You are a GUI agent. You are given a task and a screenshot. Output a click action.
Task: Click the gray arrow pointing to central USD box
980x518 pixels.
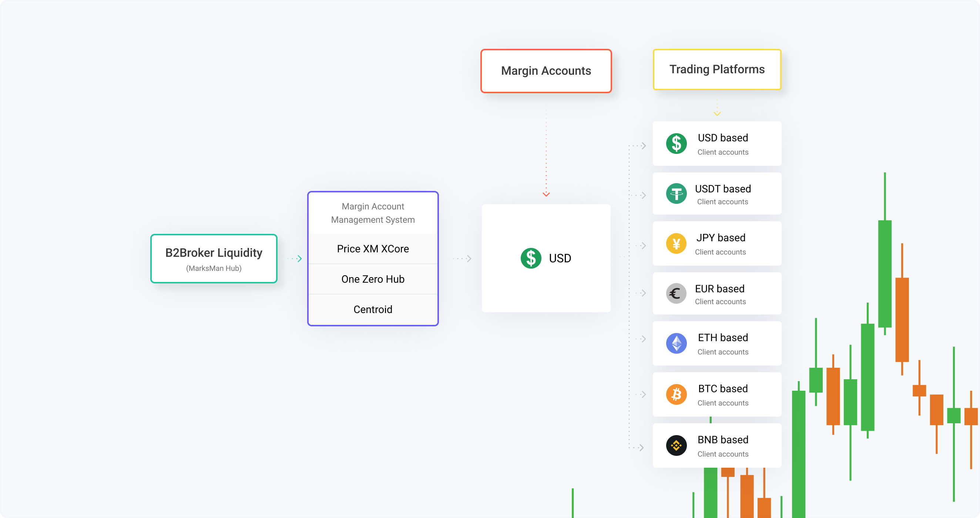coord(460,259)
